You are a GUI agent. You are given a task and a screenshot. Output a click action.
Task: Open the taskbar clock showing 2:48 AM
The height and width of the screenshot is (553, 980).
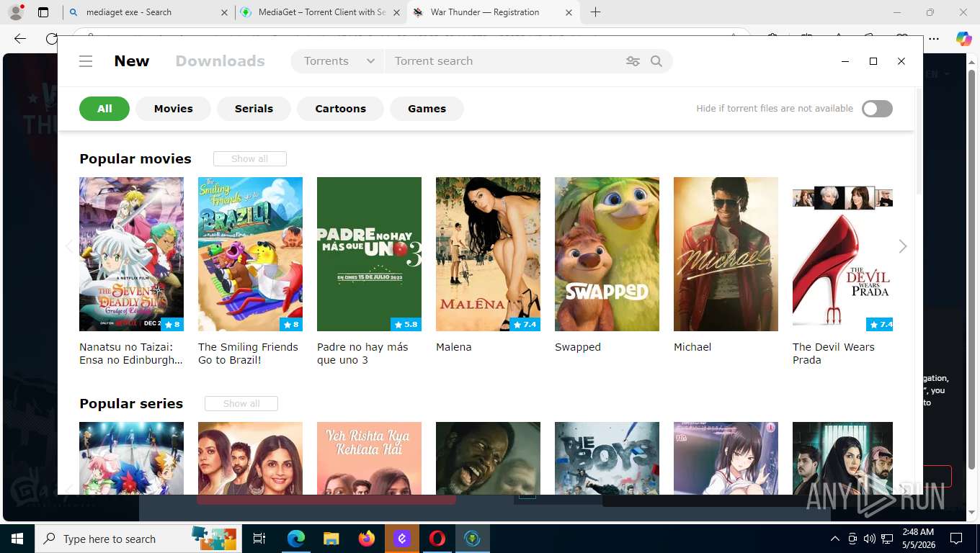coord(918,539)
